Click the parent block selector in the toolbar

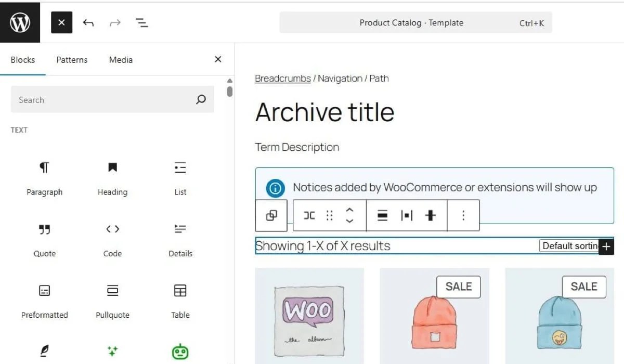[270, 215]
